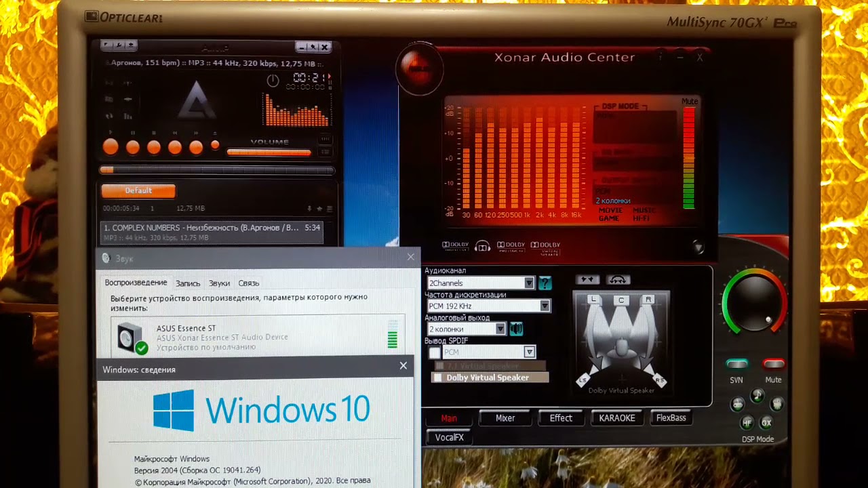Open the KARAOKE tab

(617, 418)
